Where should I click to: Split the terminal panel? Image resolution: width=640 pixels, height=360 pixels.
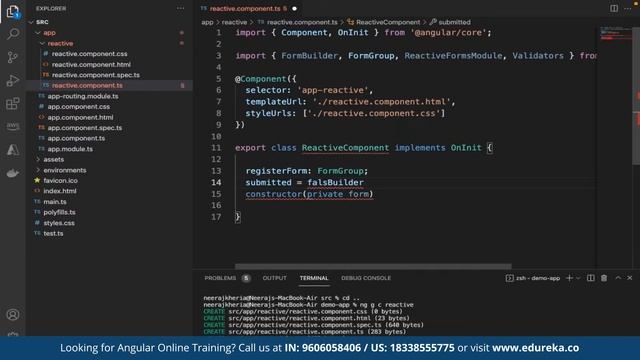point(591,278)
